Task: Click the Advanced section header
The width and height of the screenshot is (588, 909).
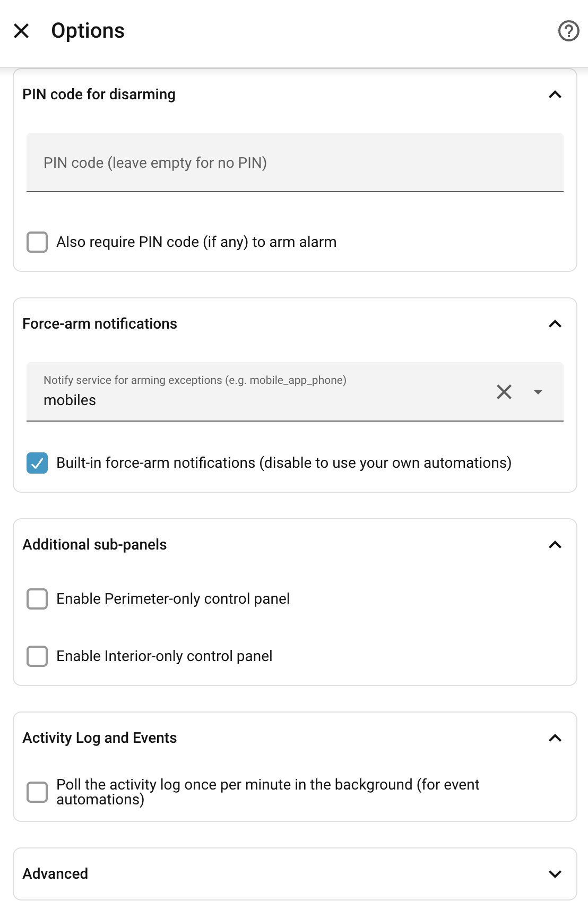Action: point(295,874)
